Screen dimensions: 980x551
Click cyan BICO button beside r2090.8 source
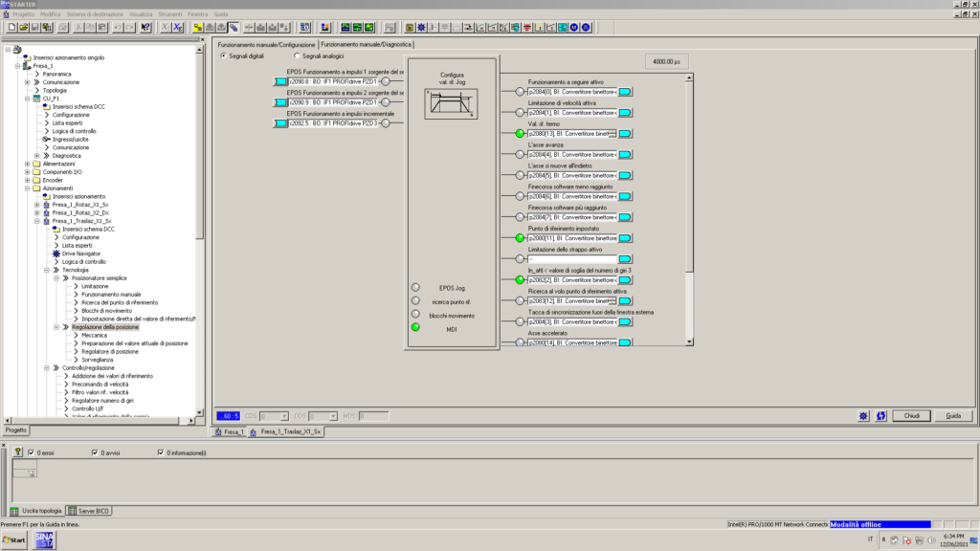click(280, 81)
